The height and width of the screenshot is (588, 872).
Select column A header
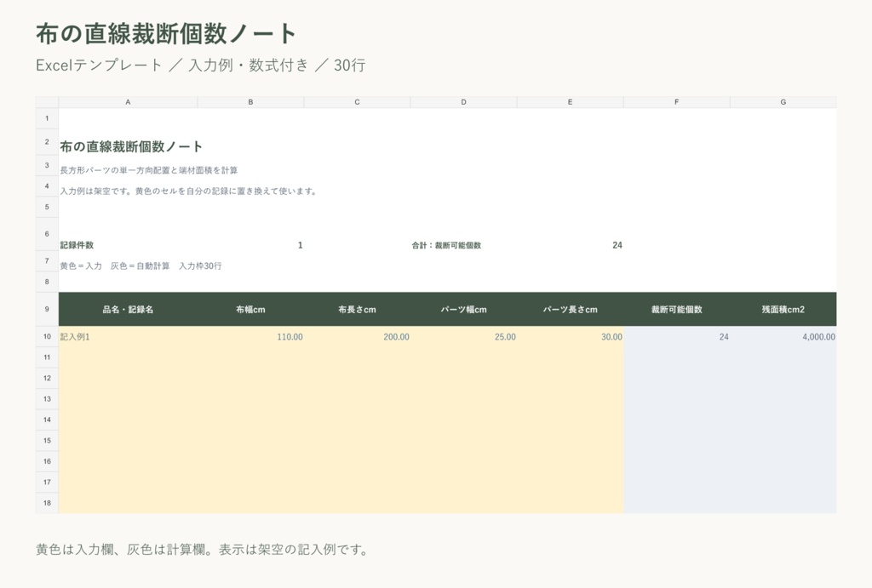click(x=128, y=102)
